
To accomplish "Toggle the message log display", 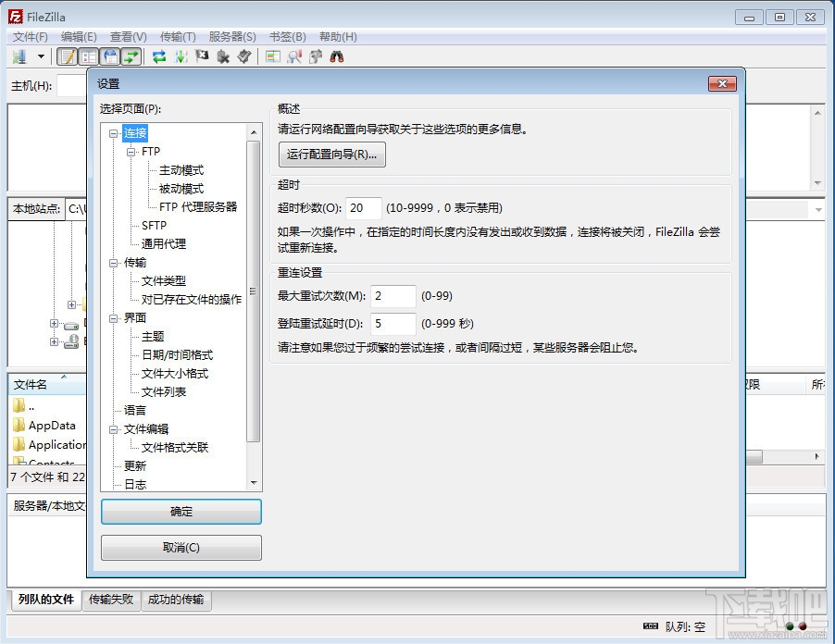I will (68, 56).
